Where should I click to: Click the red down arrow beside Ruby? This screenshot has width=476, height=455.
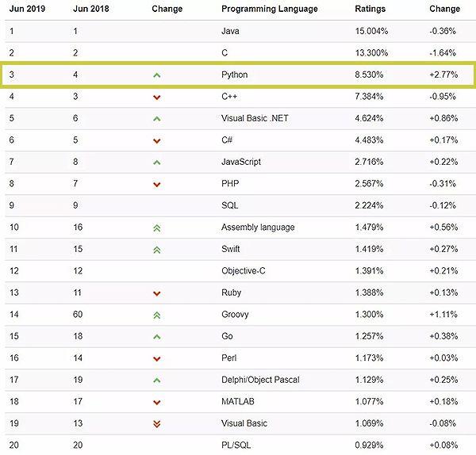point(156,293)
